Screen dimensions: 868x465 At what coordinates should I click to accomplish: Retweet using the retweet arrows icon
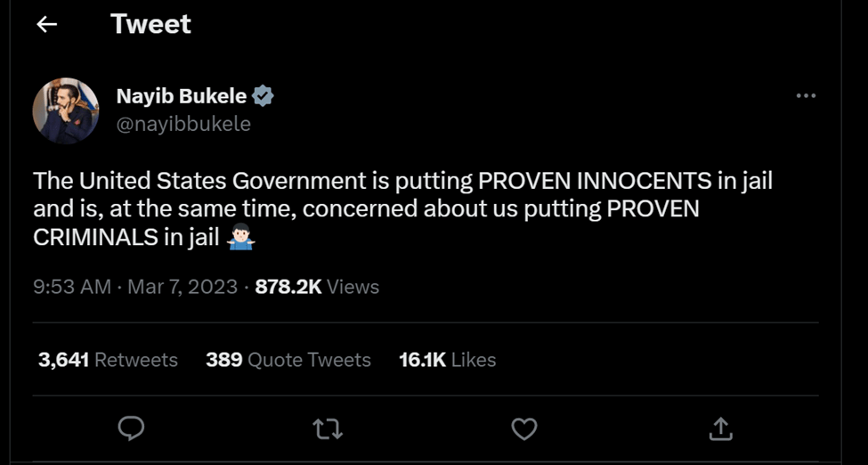tap(328, 429)
